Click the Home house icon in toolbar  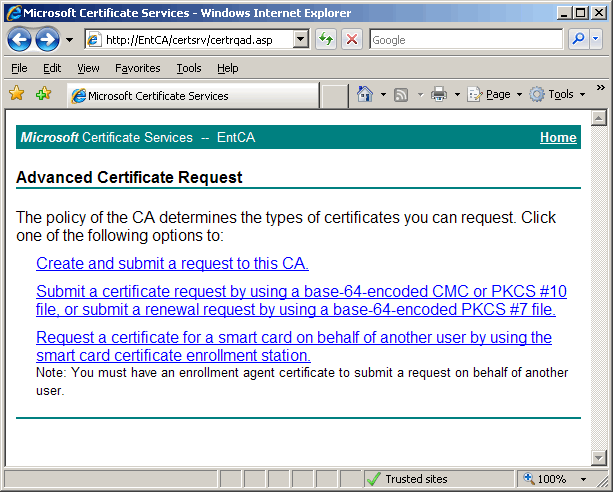click(x=365, y=94)
